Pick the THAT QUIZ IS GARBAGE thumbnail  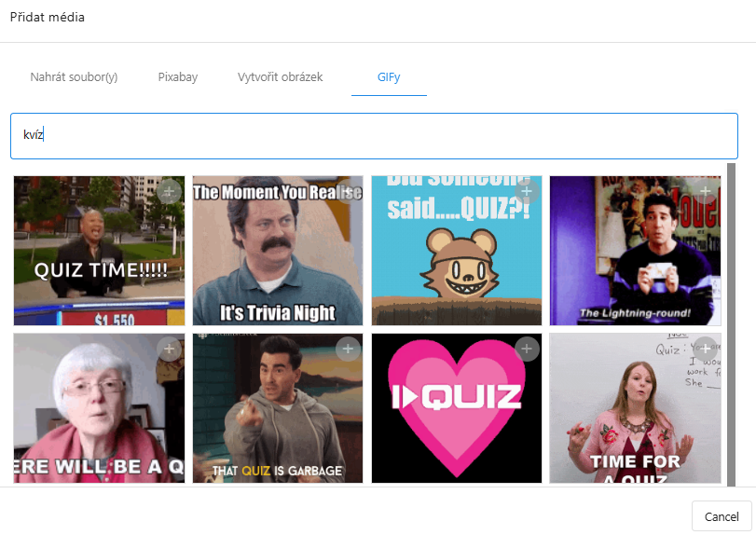[x=278, y=408]
